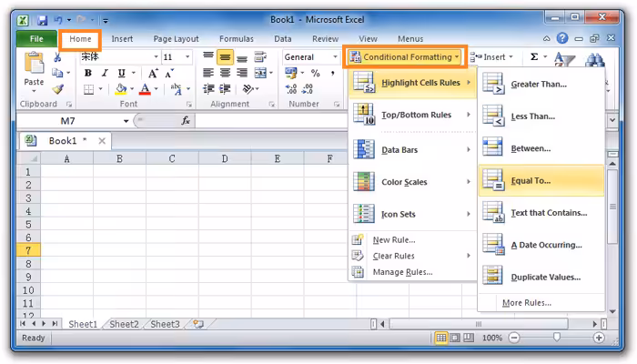Toggle Bottom Align alignment
The width and height of the screenshot is (637, 364).
242,58
